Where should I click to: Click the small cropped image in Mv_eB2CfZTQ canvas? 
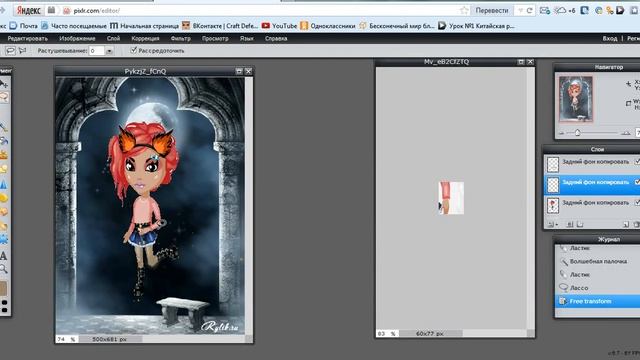pyautogui.click(x=451, y=198)
